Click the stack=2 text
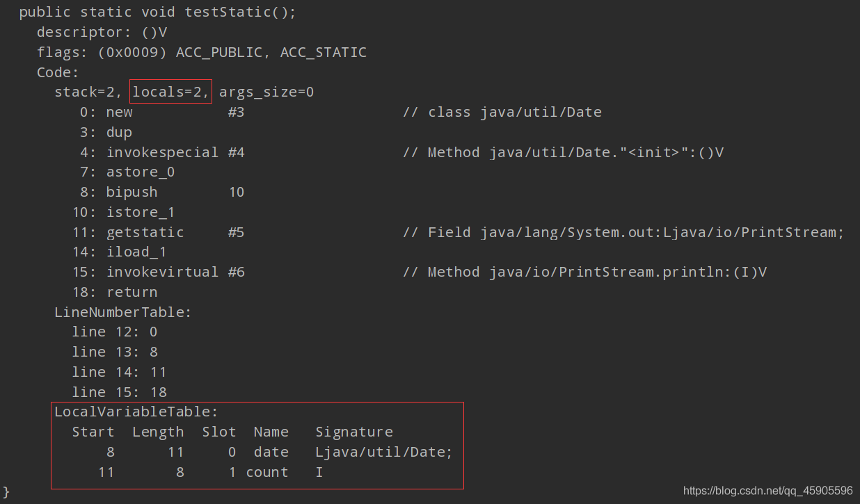The image size is (860, 504). coord(89,92)
